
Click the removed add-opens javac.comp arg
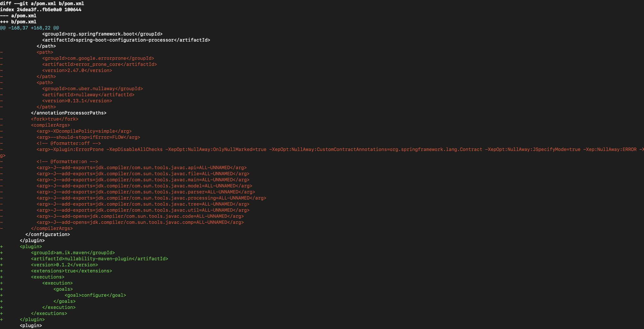[140, 222]
